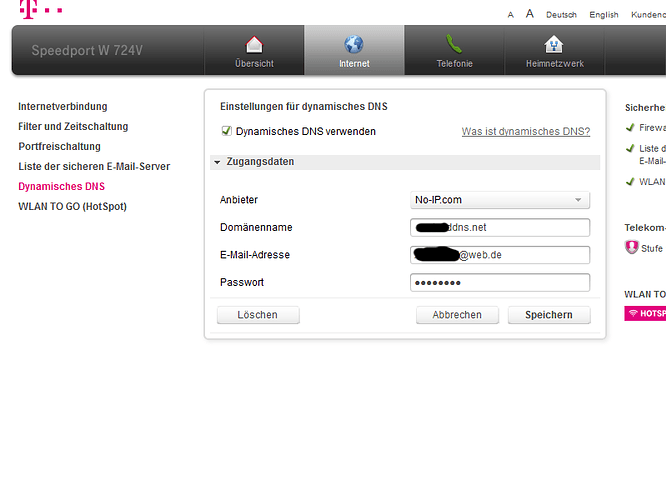
Task: Click the Passwort input field
Action: (500, 282)
